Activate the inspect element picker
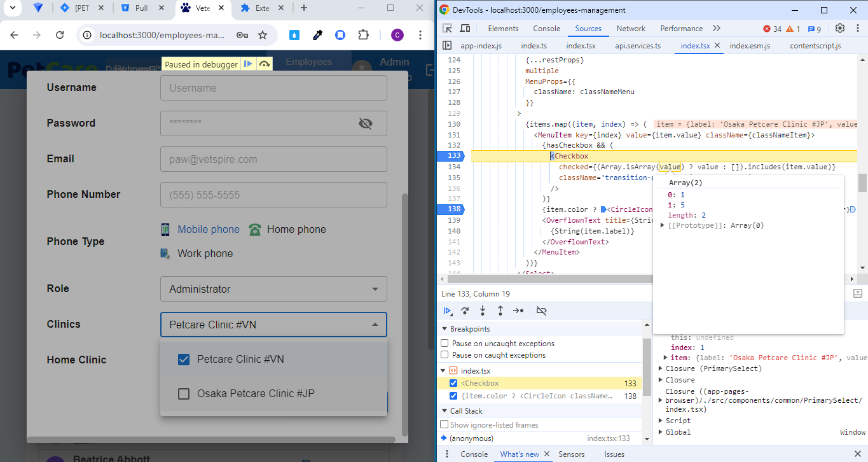 pyautogui.click(x=448, y=29)
